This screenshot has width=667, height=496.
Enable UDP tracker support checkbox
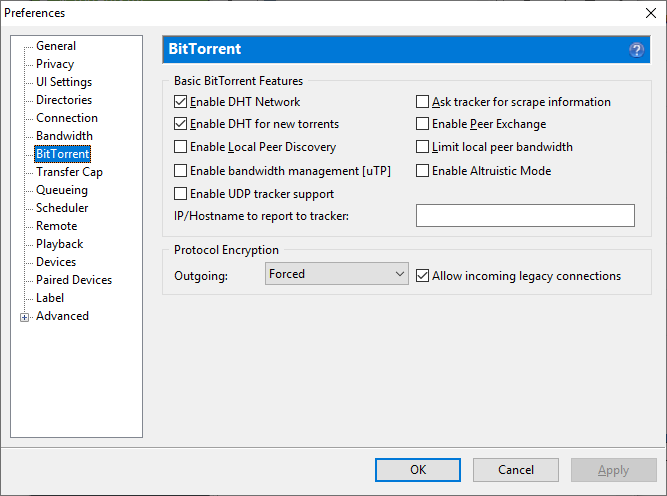click(180, 194)
